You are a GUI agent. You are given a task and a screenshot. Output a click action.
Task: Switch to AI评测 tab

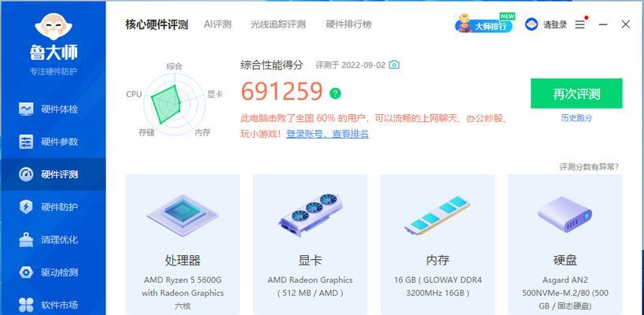tap(218, 24)
